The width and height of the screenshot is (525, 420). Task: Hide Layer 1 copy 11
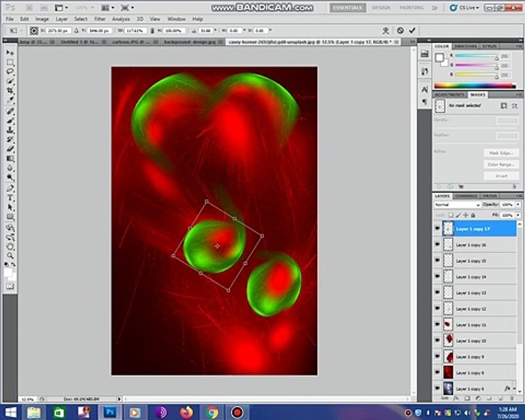pos(437,324)
